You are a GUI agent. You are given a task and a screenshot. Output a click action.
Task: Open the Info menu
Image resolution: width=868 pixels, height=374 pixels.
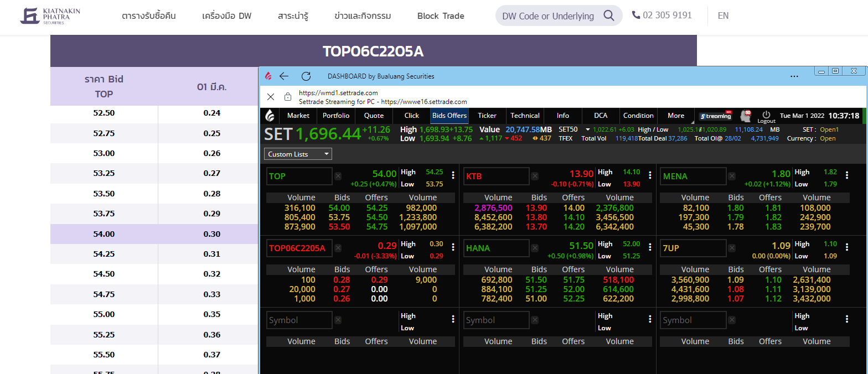coord(563,116)
